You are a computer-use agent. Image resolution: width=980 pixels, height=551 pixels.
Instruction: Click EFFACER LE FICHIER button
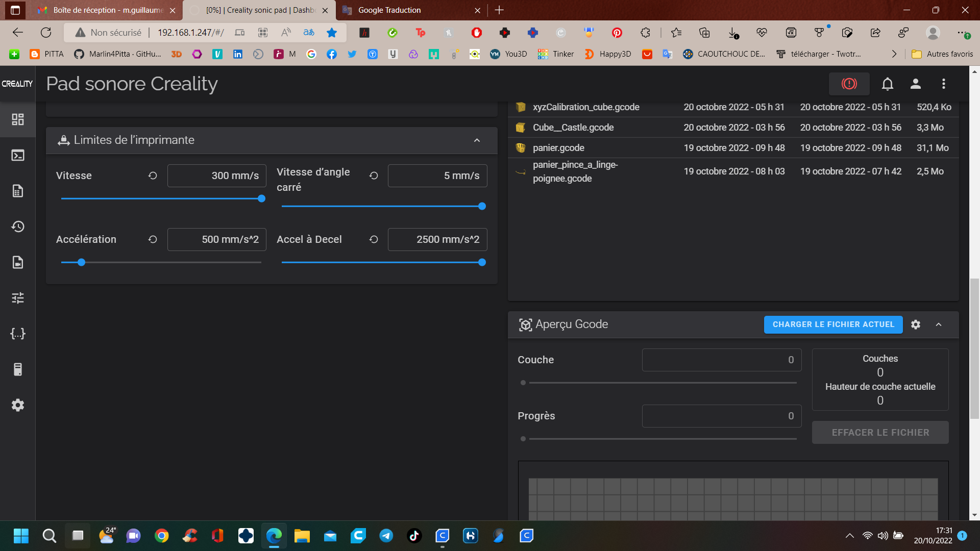(880, 433)
